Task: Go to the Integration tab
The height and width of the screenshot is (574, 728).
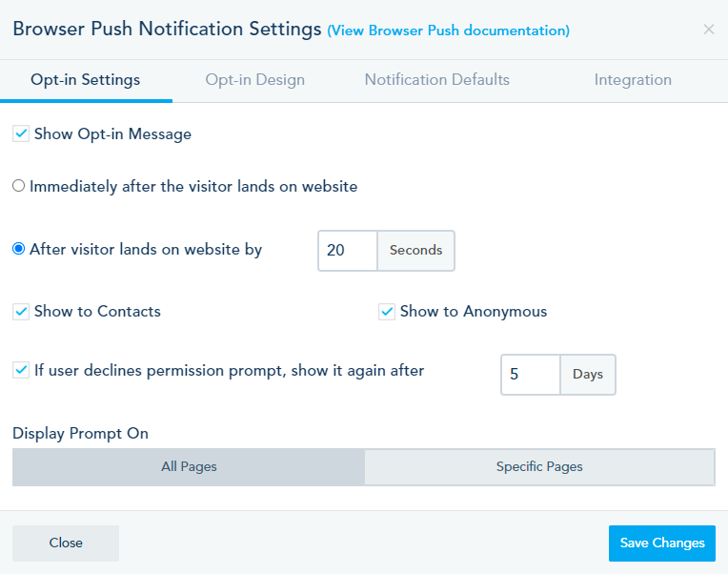Action: pos(633,80)
